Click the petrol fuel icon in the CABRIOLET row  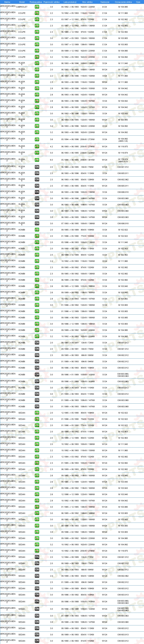tap(37, 7)
